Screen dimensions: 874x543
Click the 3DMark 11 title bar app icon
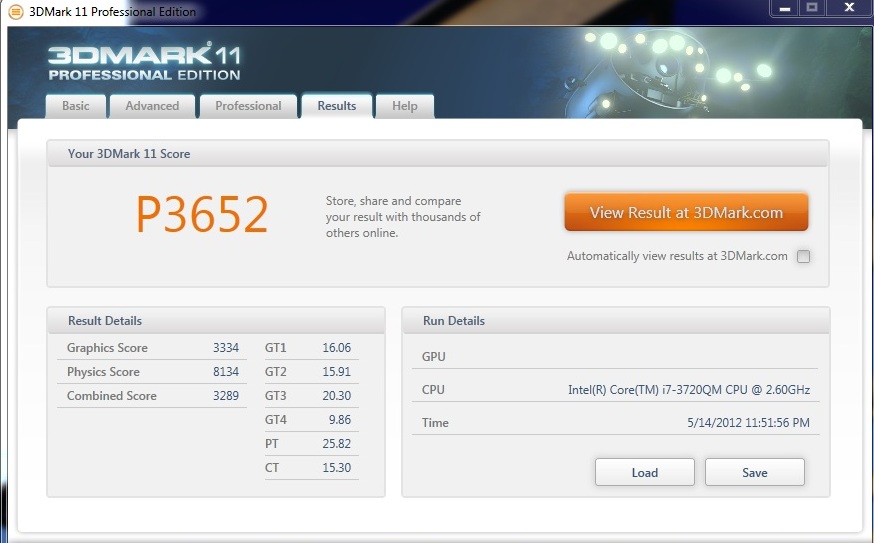(x=16, y=11)
